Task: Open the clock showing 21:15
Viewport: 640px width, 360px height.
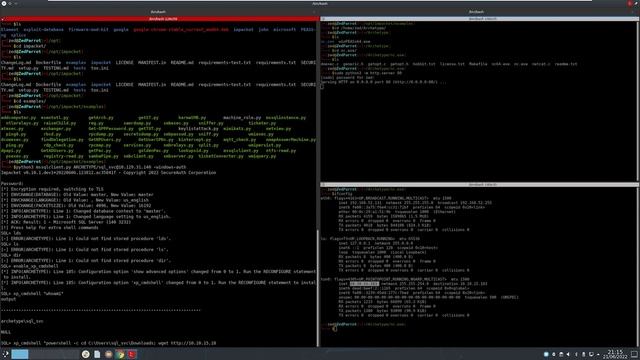Action: [x=615, y=352]
